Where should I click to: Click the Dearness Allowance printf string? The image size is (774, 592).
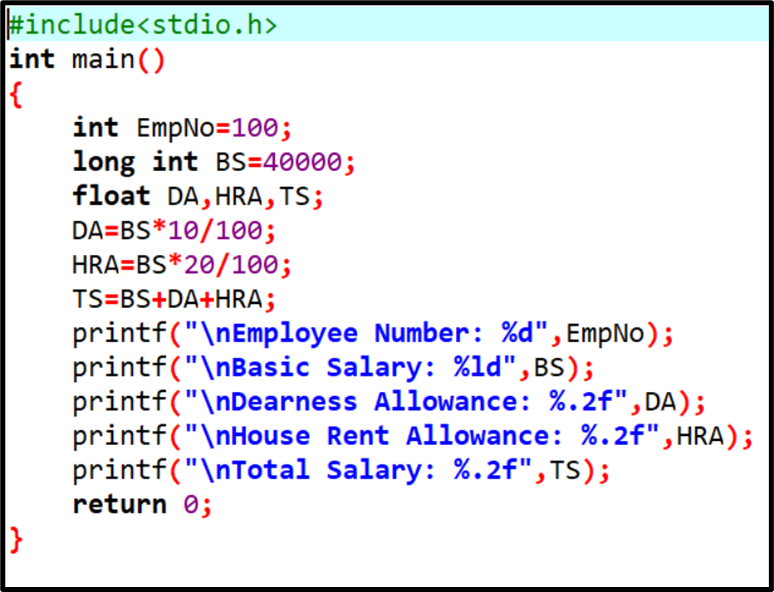click(406, 401)
